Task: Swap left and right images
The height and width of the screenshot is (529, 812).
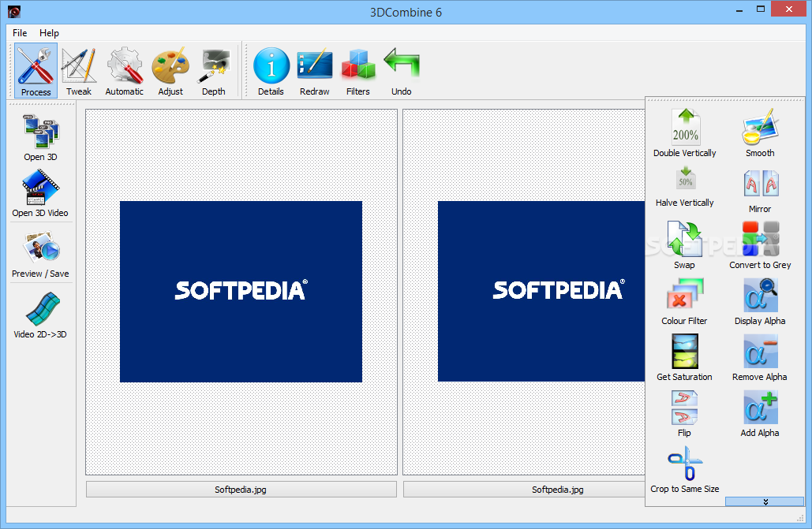Action: tap(684, 245)
